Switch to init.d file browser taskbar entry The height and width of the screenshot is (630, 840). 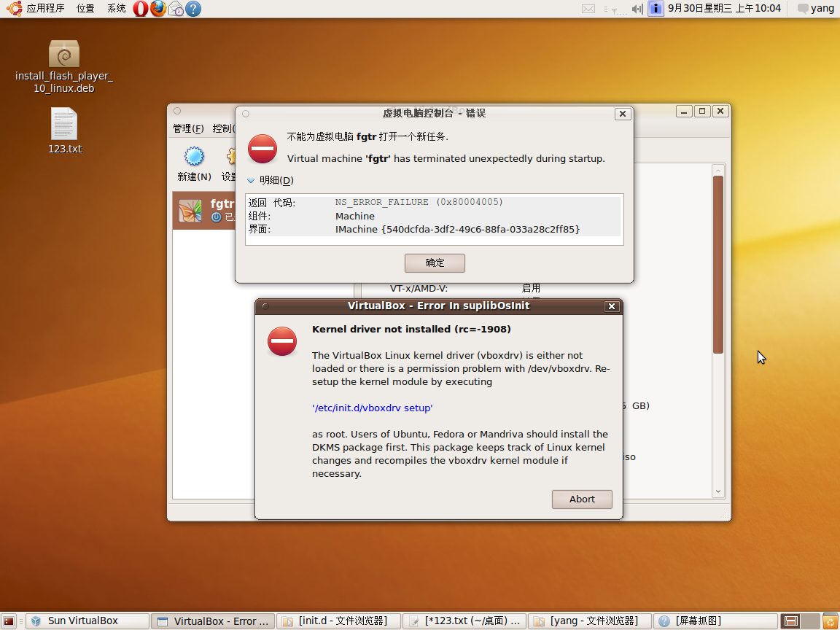point(338,621)
